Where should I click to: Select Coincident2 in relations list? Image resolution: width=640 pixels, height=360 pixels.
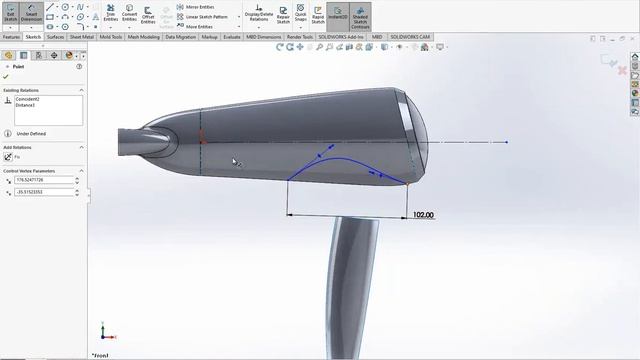[27, 99]
